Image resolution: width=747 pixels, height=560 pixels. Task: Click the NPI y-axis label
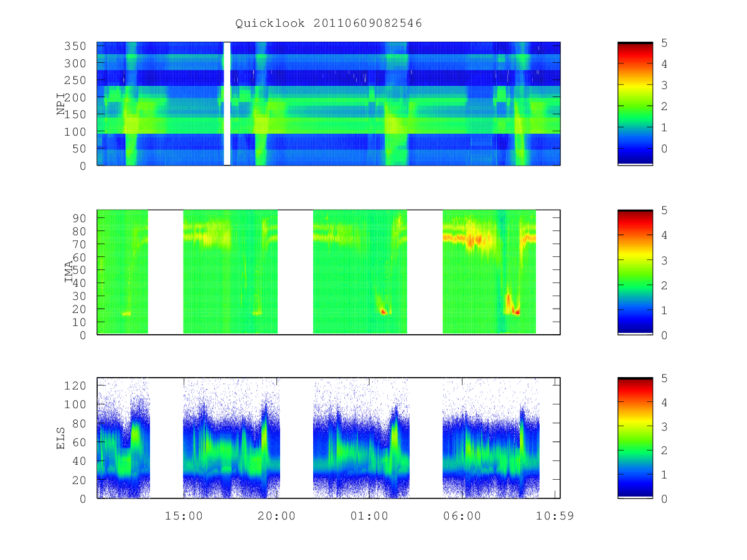[x=61, y=104]
